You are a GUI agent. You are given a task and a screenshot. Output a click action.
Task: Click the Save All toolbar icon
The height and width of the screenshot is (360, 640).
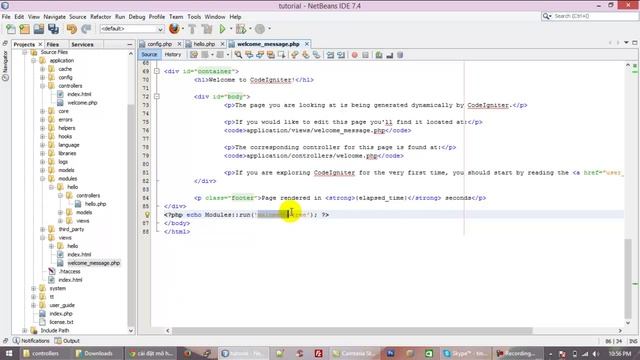point(53,29)
